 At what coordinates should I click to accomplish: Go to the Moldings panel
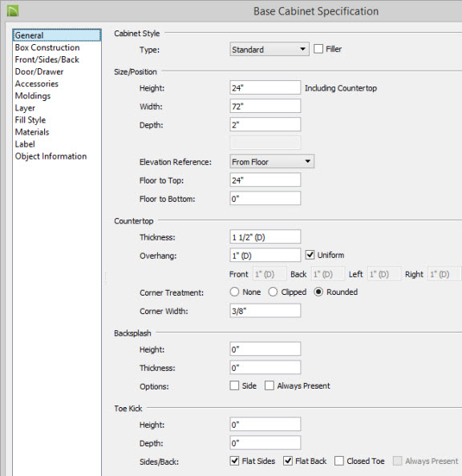(x=33, y=96)
